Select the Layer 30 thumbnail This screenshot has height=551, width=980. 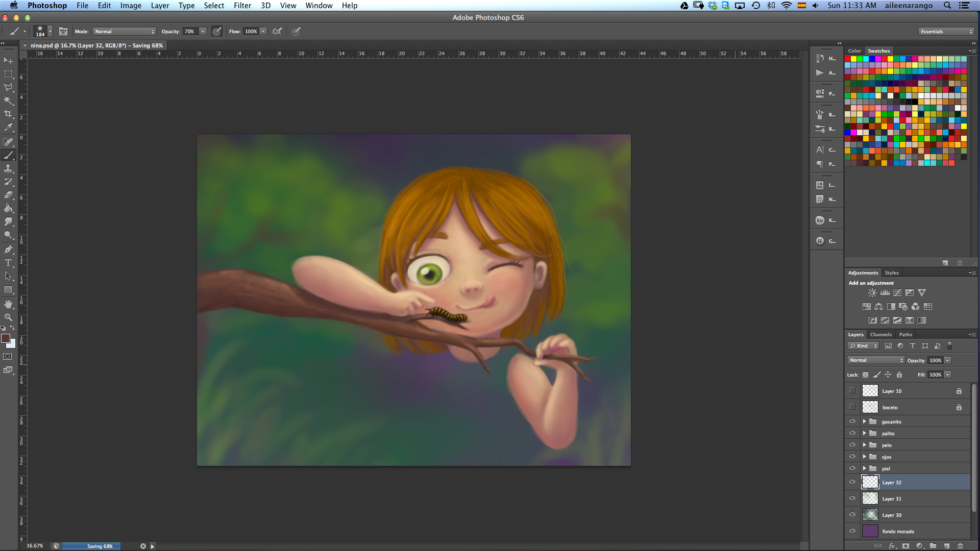coord(870,515)
